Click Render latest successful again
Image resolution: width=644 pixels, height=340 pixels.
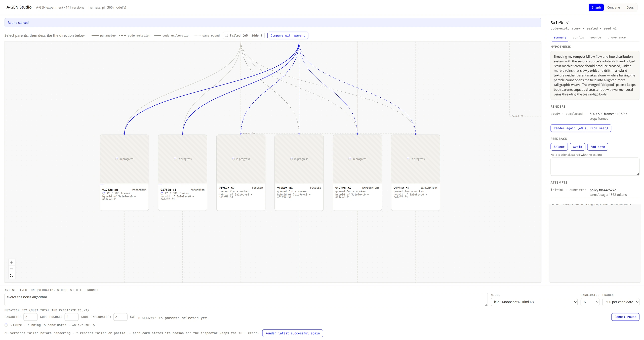pos(292,333)
